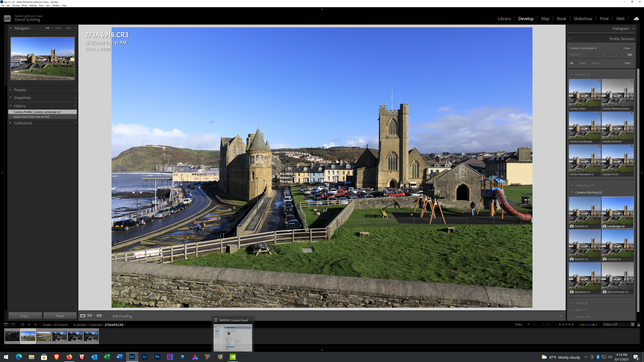Screen dimensions: 644x362
Task: Toggle the filter on/off switch
Action: (x=638, y=325)
